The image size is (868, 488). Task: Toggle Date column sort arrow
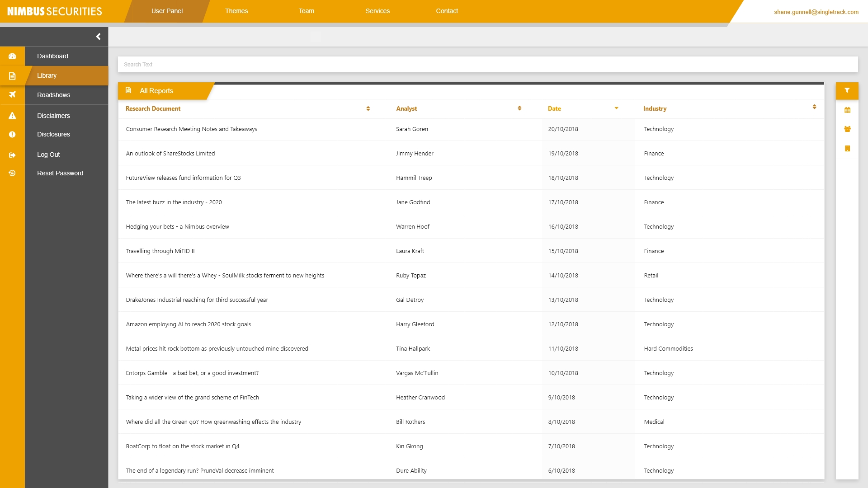click(616, 108)
